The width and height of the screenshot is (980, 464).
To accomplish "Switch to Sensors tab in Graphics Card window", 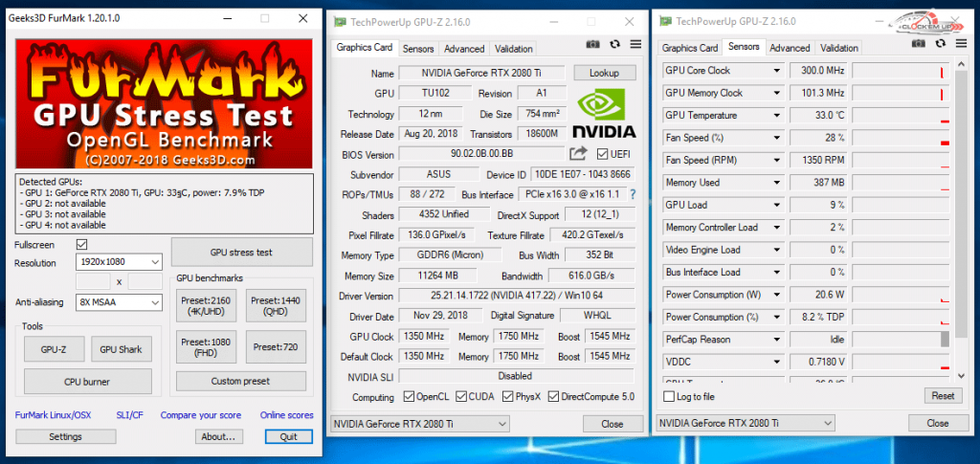I will coord(418,49).
